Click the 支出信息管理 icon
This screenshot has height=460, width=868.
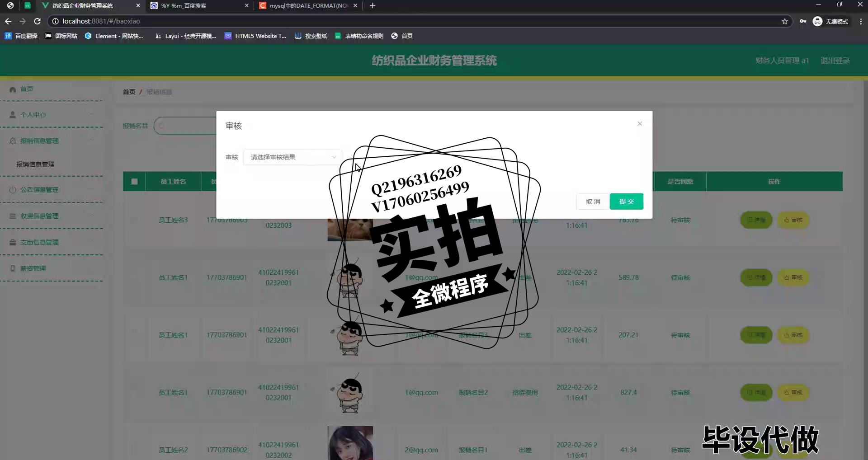tap(13, 242)
